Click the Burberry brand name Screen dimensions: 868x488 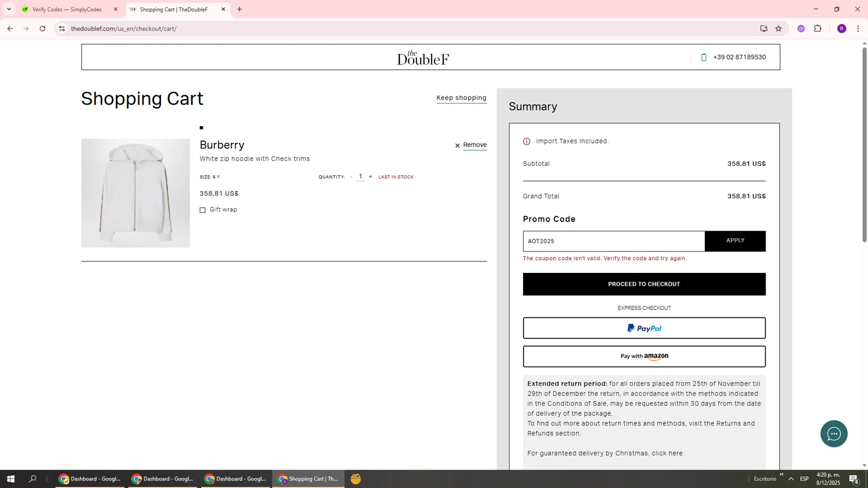click(222, 145)
